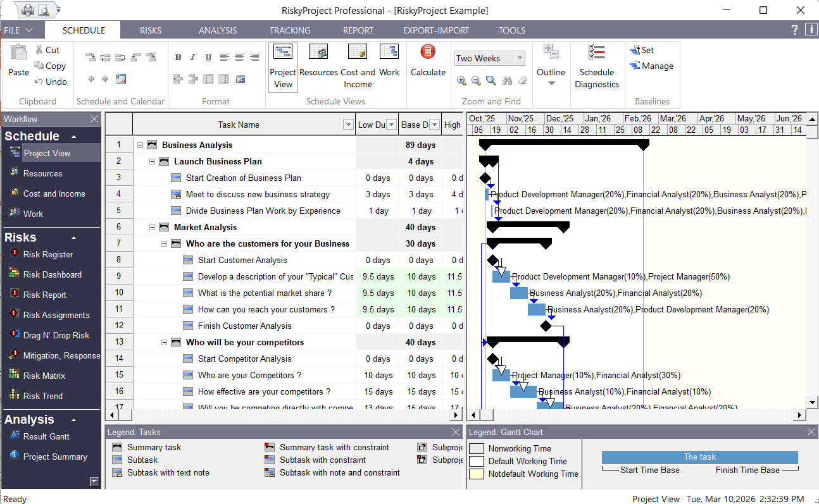The height and width of the screenshot is (504, 819).
Task: Collapse the Business Analysis summary task
Action: 141,144
